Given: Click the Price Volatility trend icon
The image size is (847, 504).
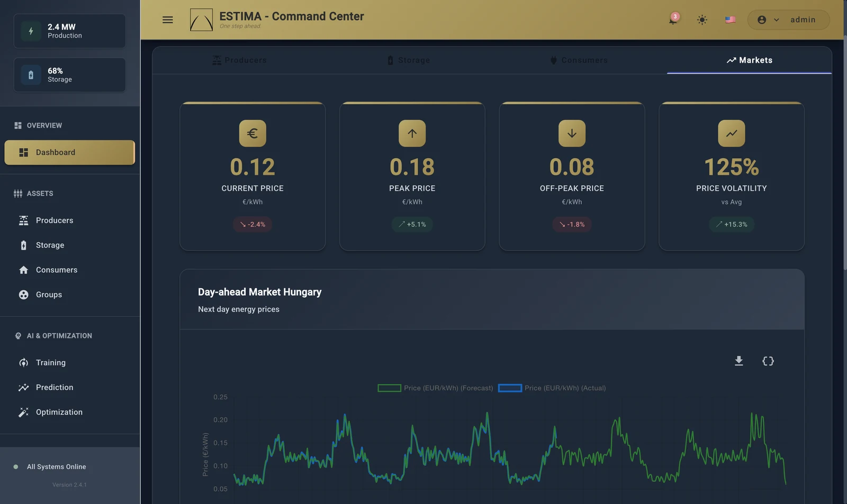Looking at the screenshot, I should [x=732, y=133].
